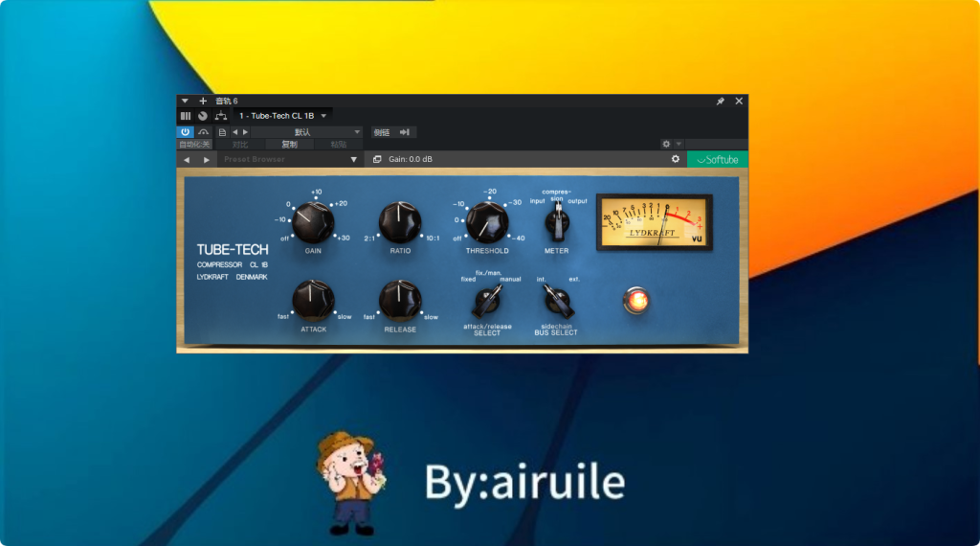Screen dimensions: 980x546
Task: Click the window icon left of Gain: 0.0 dB
Action: coord(377,159)
